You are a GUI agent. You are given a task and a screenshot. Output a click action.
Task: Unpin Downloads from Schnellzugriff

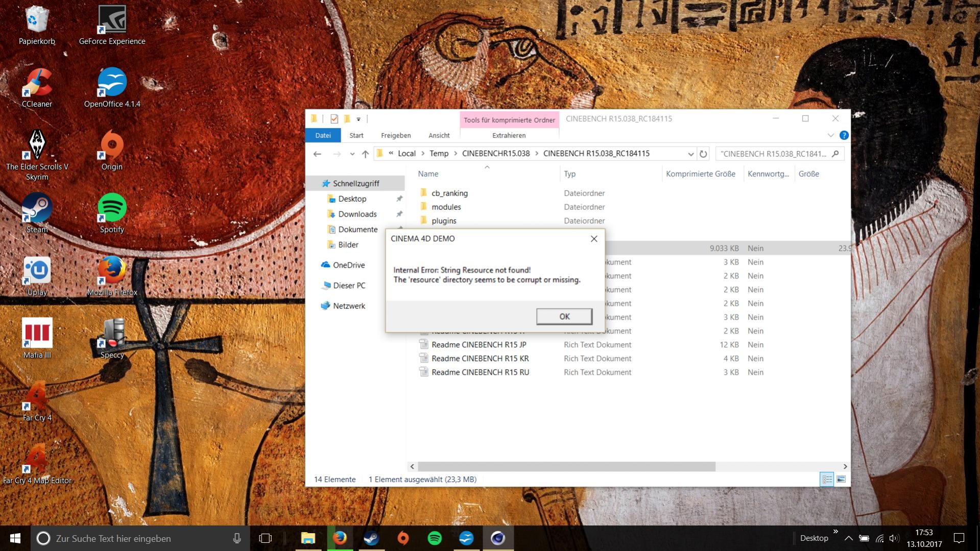399,214
